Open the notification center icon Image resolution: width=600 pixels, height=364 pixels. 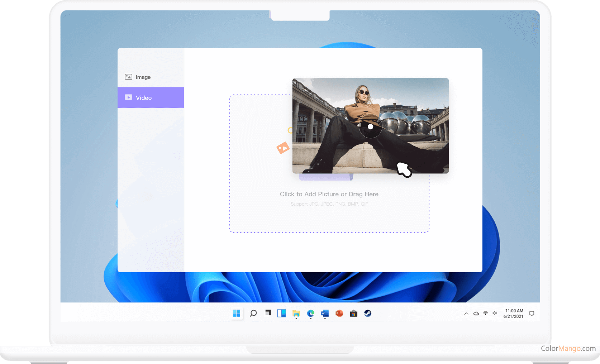pos(532,313)
